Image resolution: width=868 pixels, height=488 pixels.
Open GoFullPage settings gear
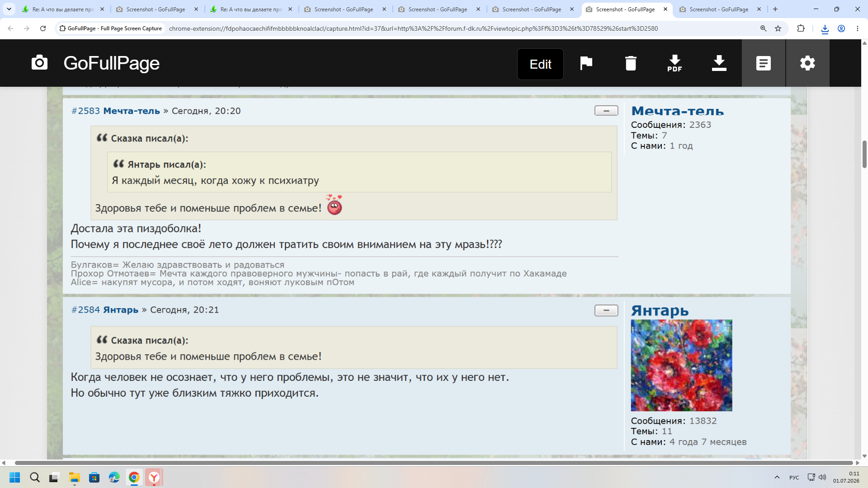[807, 63]
